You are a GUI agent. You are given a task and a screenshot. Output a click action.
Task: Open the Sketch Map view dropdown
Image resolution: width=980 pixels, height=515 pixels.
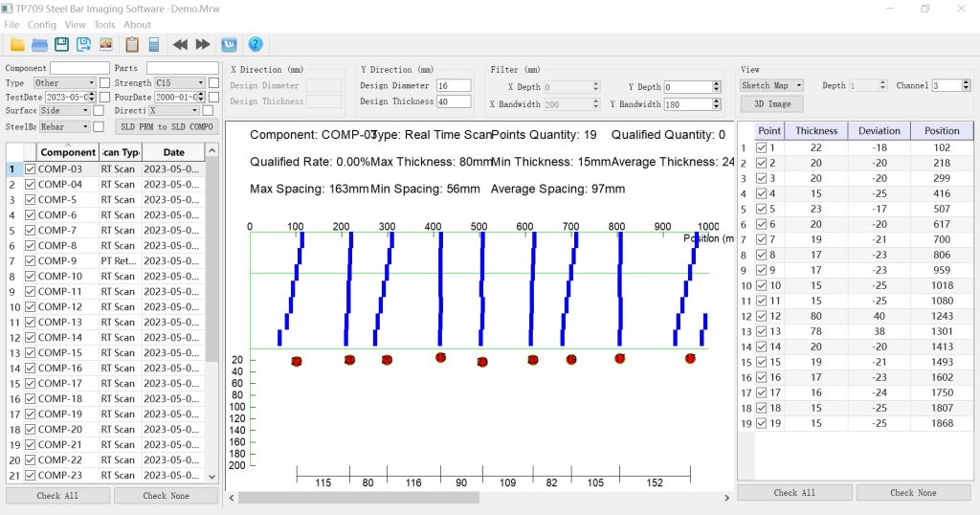click(x=771, y=85)
